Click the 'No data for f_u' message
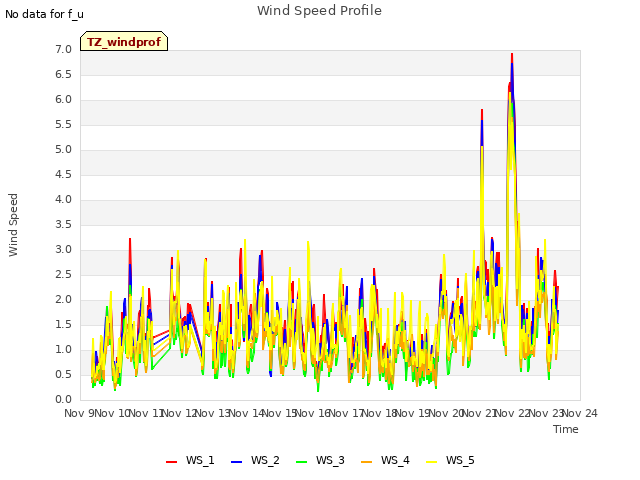 tap(44, 14)
